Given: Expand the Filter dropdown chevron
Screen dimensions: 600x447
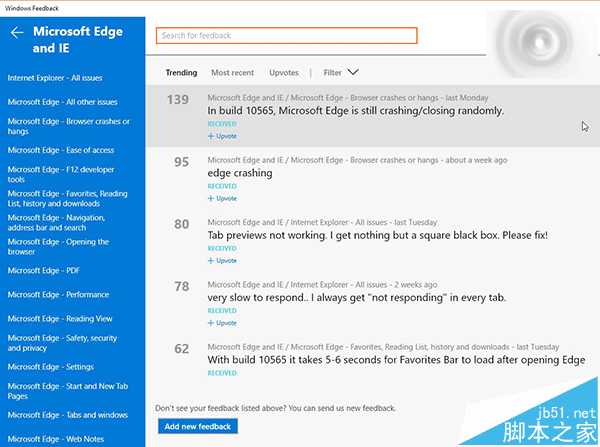Looking at the screenshot, I should coord(352,72).
